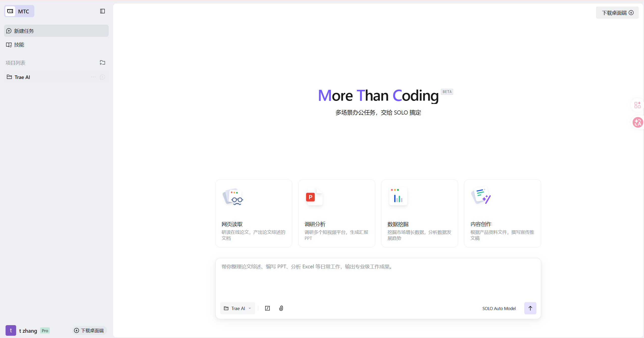The height and width of the screenshot is (338, 644).
Task: Select 新建任务 in sidebar
Action: pos(56,31)
